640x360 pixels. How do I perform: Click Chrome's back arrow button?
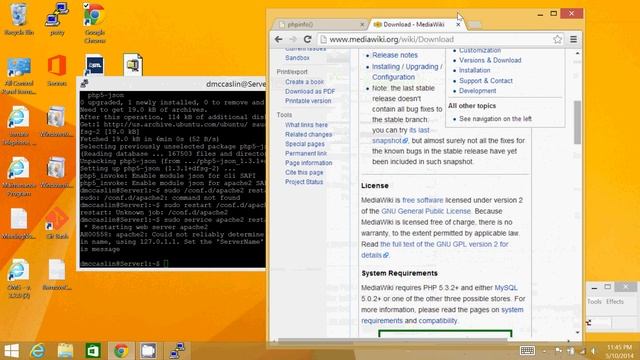[278, 39]
